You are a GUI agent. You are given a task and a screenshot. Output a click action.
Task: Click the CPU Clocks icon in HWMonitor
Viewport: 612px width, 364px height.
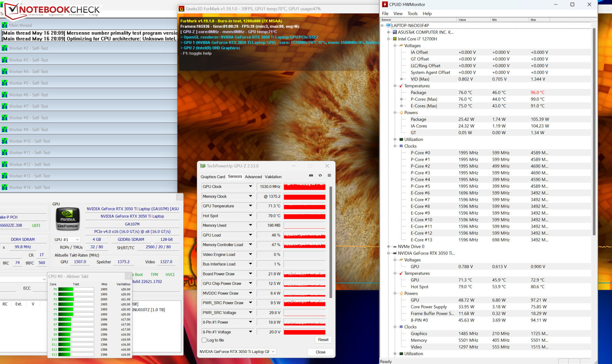tap(401, 146)
